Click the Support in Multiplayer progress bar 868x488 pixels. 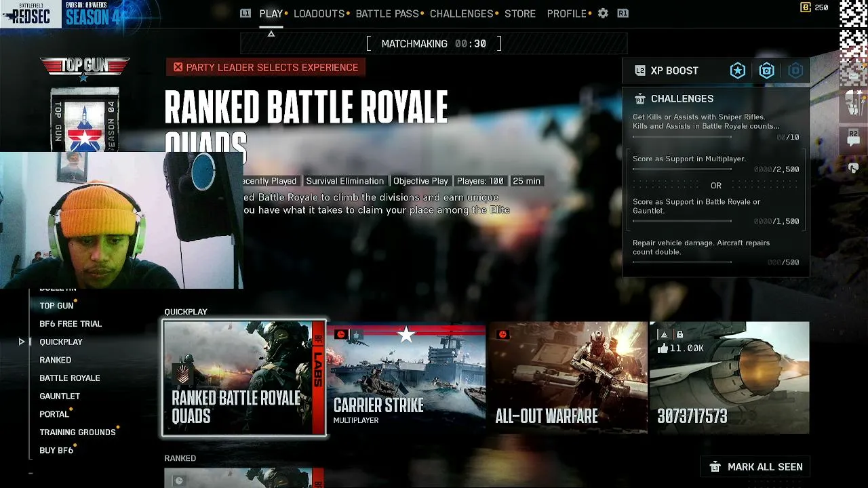click(x=682, y=169)
